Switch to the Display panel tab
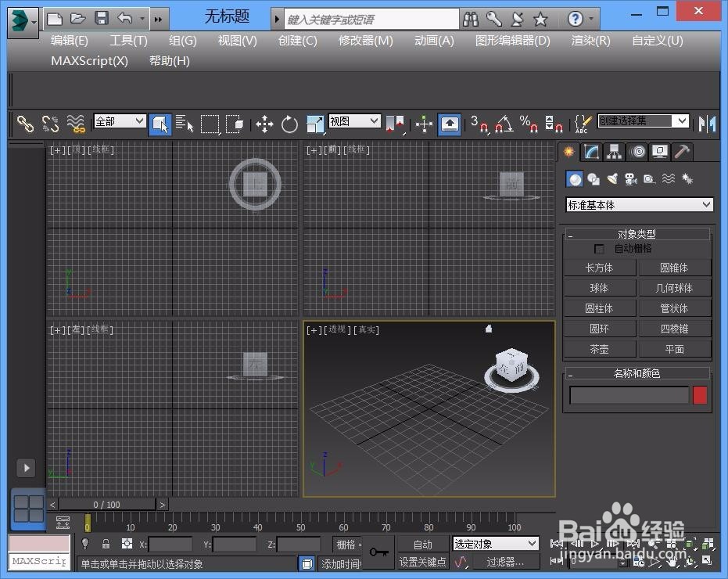 [x=660, y=152]
